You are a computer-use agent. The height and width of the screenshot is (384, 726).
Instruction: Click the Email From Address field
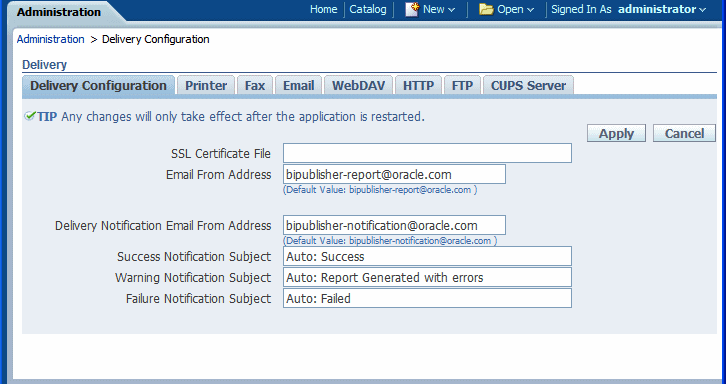point(394,175)
